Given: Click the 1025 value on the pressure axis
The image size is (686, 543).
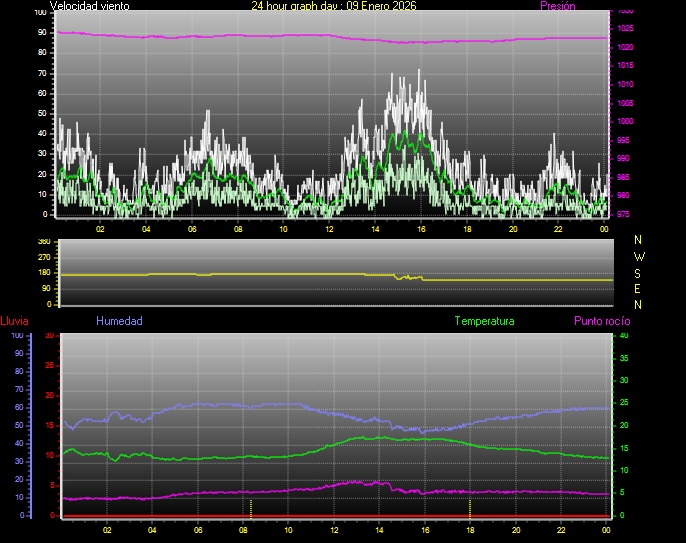Looking at the screenshot, I should 625,28.
